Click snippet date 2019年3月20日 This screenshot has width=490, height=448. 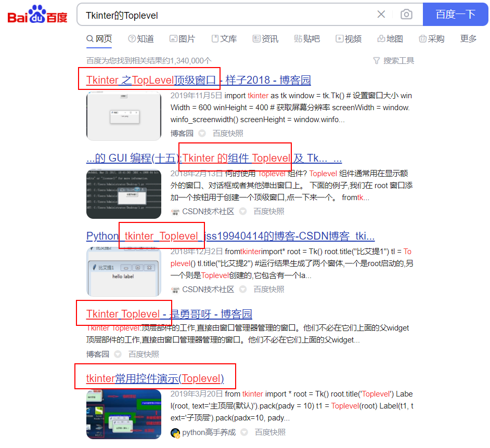pos(196,394)
